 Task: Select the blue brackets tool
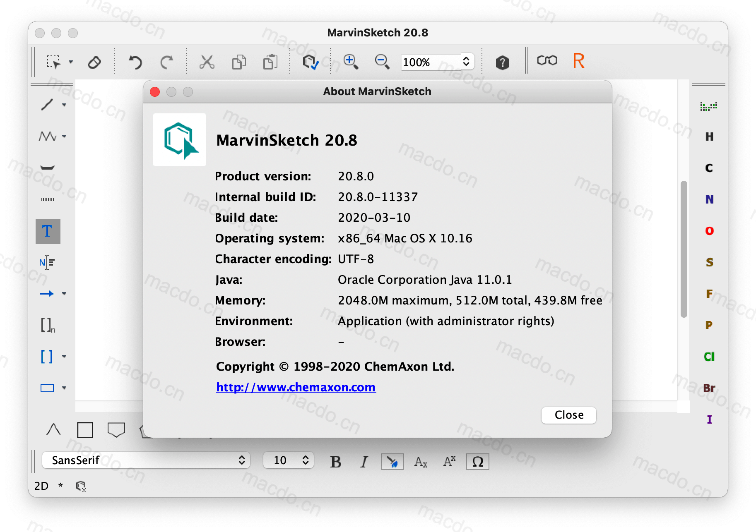[x=47, y=357]
